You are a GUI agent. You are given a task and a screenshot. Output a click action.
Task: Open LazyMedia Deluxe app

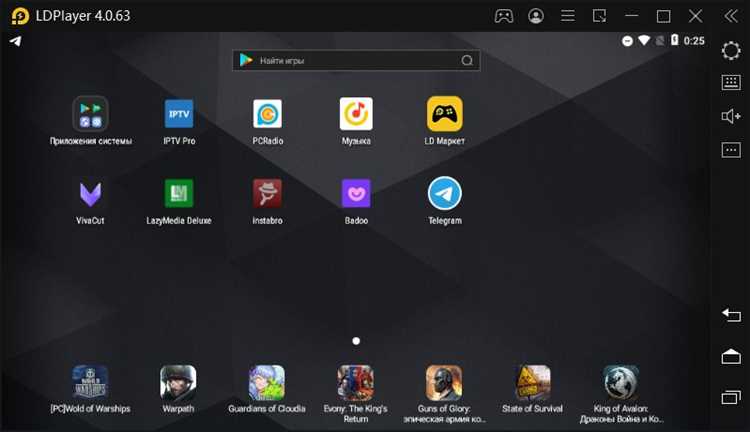coord(179,193)
